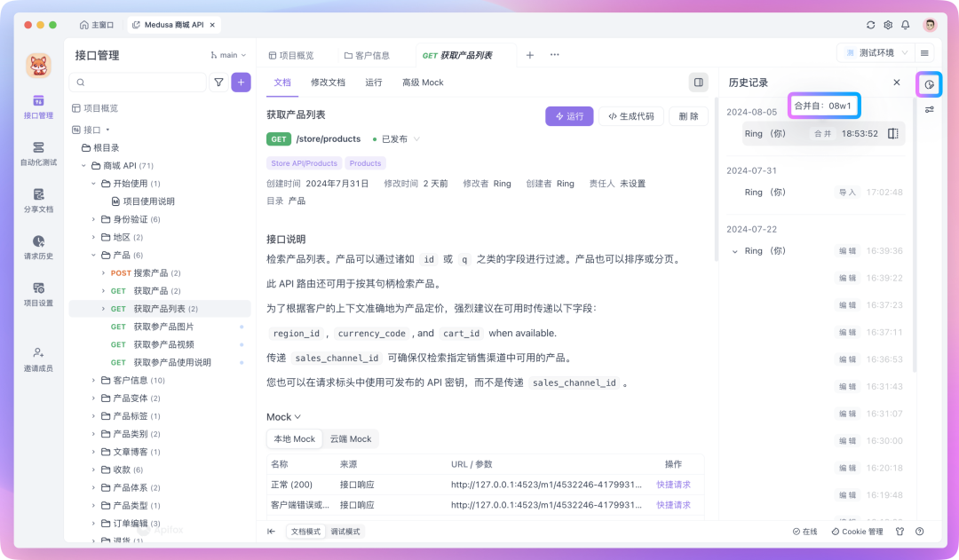Open the 接口 dropdown caret
The height and width of the screenshot is (560, 959).
click(x=107, y=130)
